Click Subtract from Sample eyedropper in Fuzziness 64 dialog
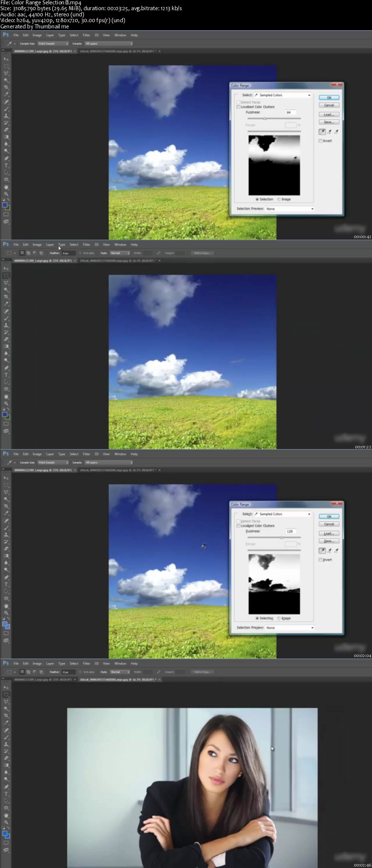The width and height of the screenshot is (372, 868). 336,132
